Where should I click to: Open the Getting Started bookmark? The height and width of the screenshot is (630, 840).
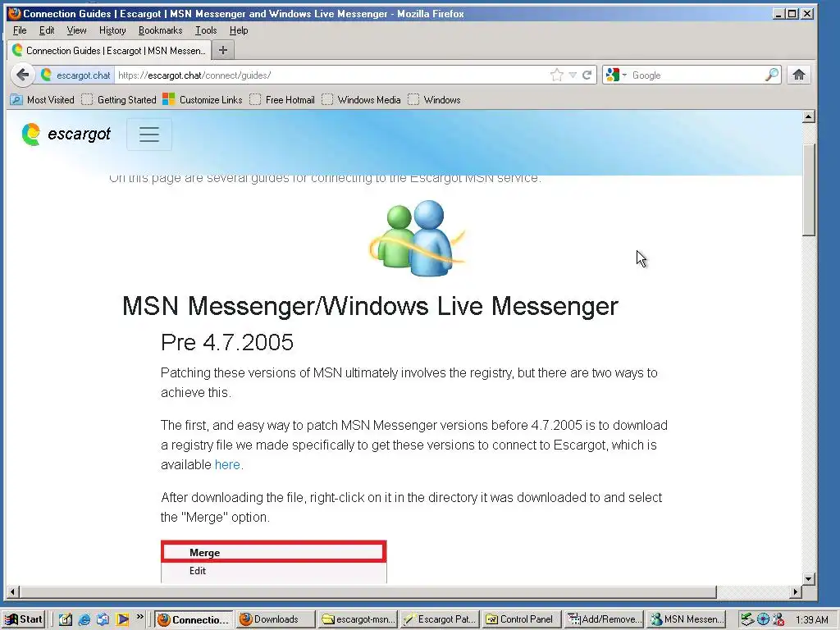[118, 99]
